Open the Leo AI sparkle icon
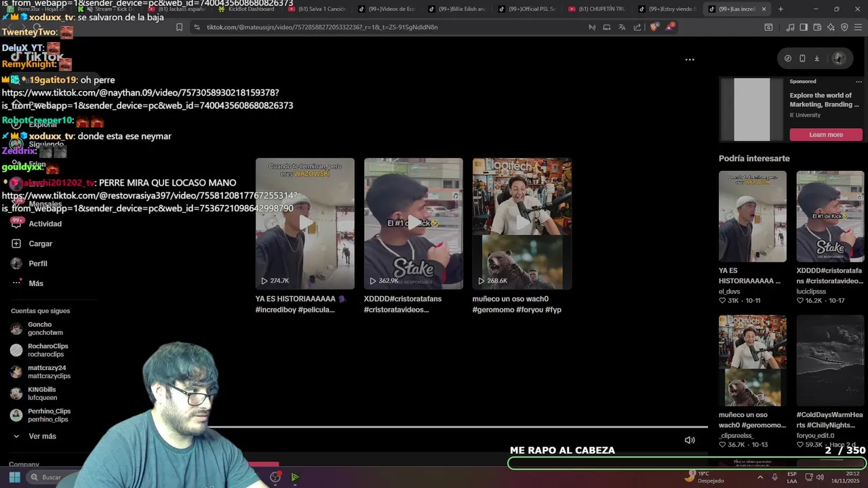This screenshot has height=488, width=868. point(831,27)
